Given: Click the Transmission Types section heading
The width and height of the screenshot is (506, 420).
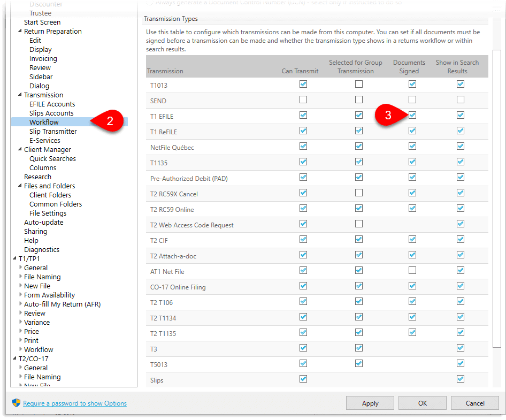Looking at the screenshot, I should (x=171, y=19).
